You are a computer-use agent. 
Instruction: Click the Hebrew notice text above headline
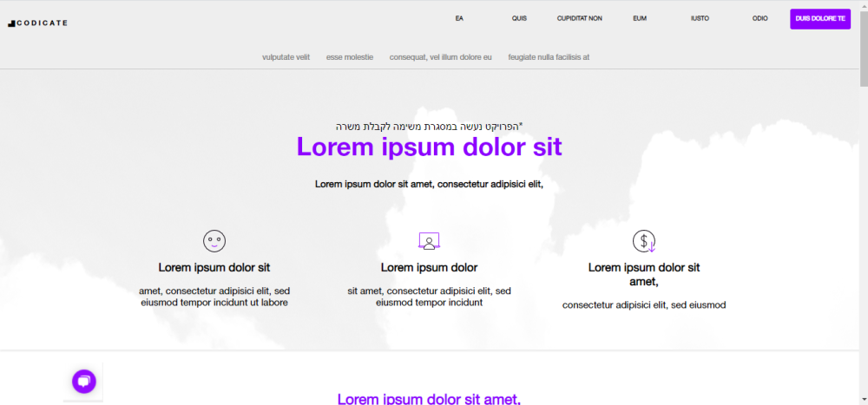point(429,126)
